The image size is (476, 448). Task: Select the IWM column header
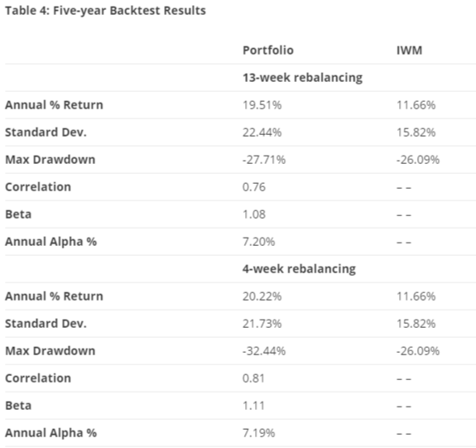pyautogui.click(x=409, y=51)
